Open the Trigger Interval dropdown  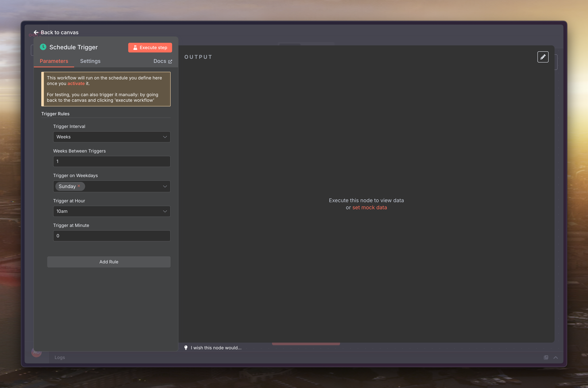click(112, 137)
